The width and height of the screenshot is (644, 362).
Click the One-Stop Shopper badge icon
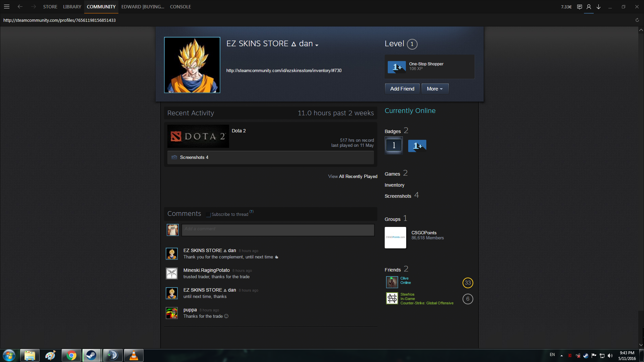point(396,67)
